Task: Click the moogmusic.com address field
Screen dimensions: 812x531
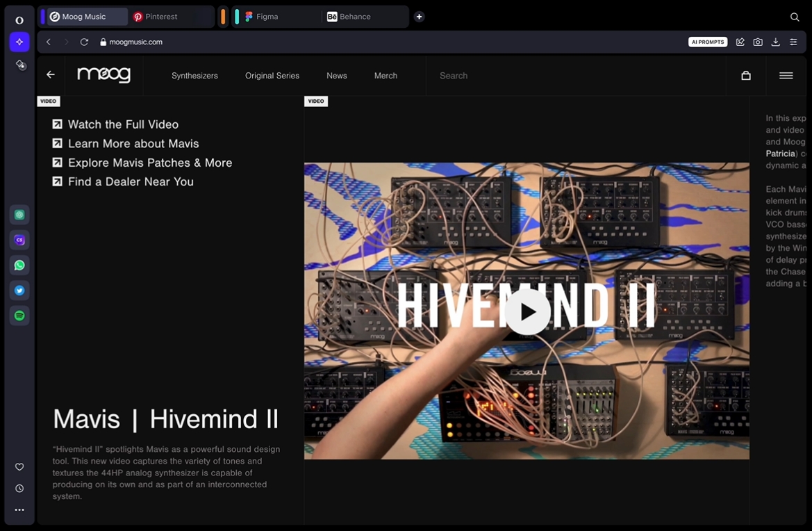Action: tap(135, 42)
